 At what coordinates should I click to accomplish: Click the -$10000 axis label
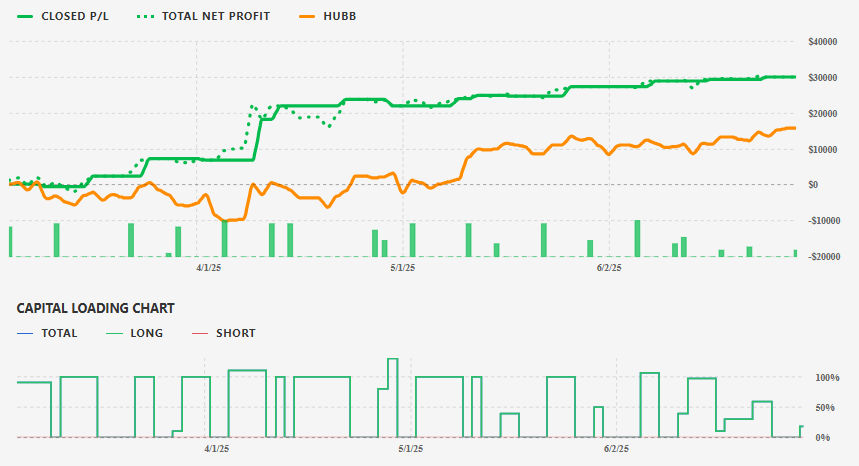[x=823, y=221]
